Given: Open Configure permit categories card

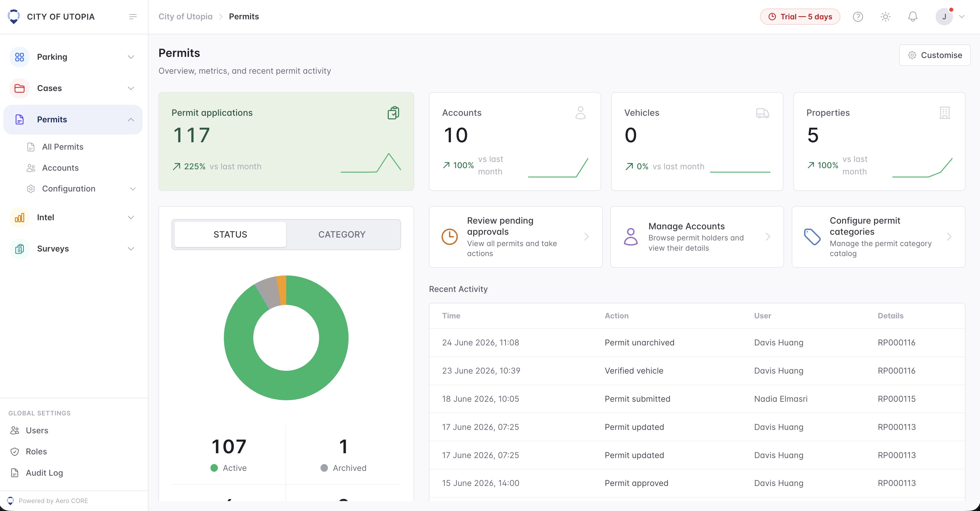Looking at the screenshot, I should click(878, 237).
